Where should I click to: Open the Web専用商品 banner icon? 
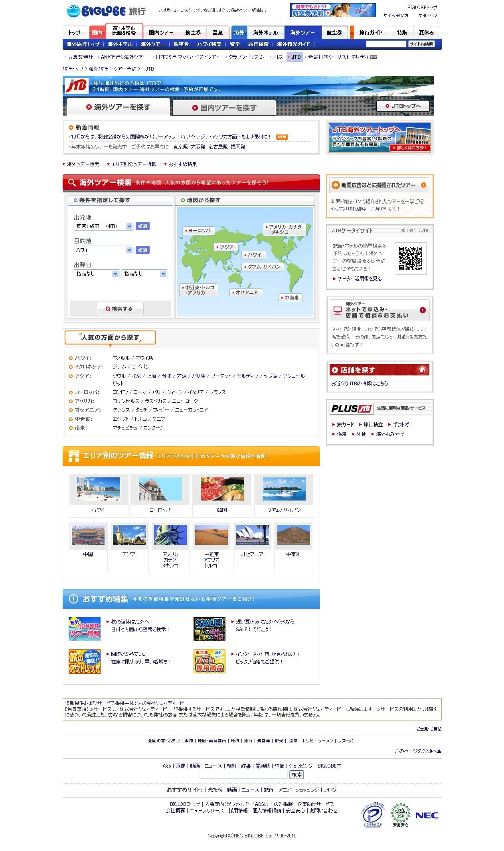(210, 661)
